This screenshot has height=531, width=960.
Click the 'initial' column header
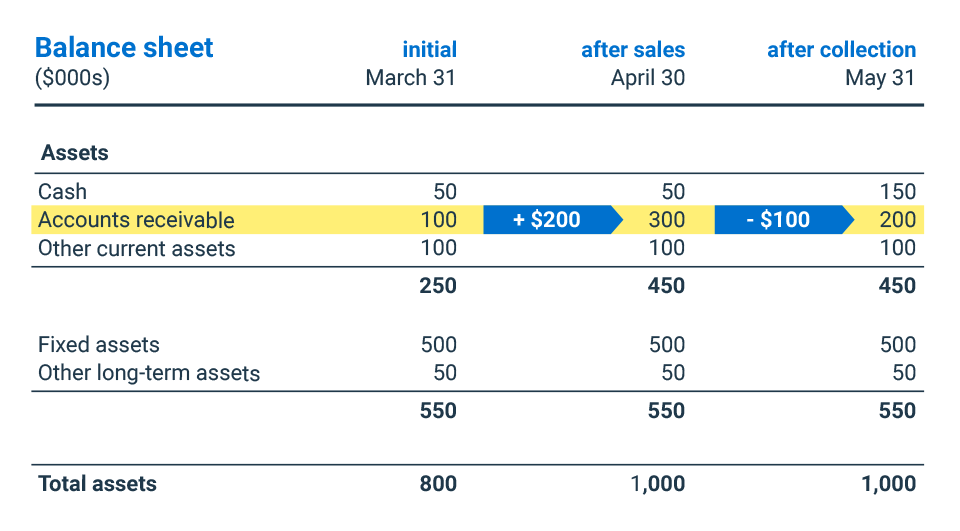(x=429, y=50)
